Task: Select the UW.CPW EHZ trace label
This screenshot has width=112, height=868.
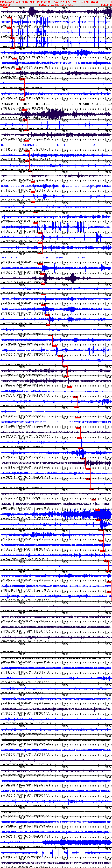Action: [26, 129]
